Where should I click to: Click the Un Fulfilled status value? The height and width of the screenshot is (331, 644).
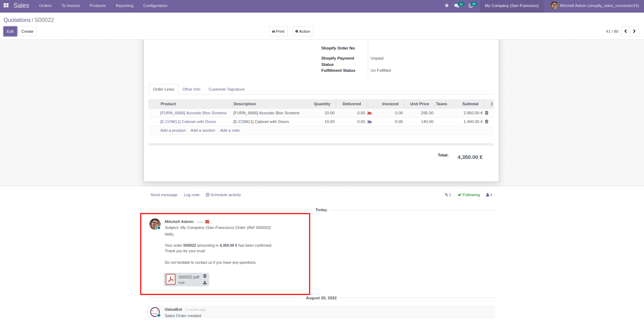pyautogui.click(x=381, y=70)
